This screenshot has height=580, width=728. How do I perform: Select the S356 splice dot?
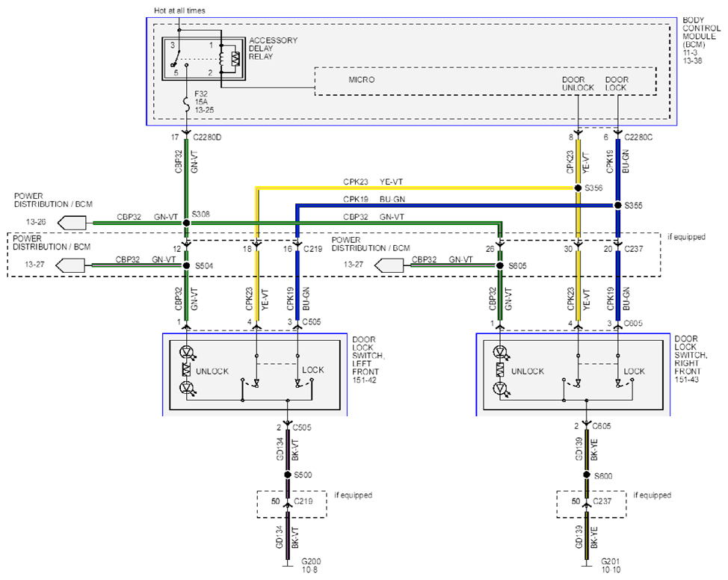click(578, 188)
